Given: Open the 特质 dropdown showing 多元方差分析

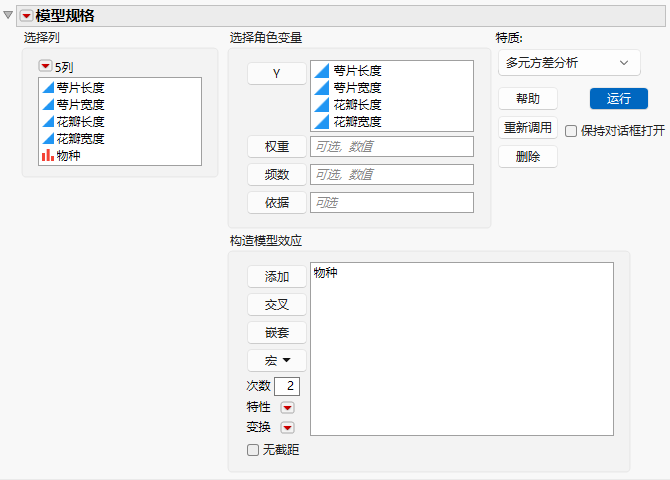Looking at the screenshot, I should [569, 63].
